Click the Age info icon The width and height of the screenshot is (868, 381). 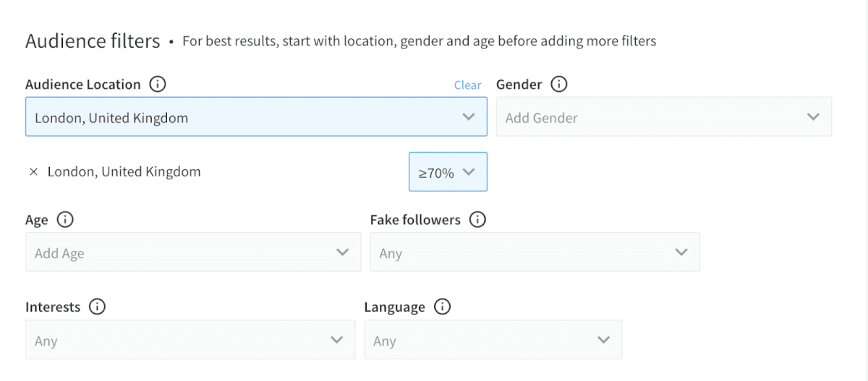(64, 220)
